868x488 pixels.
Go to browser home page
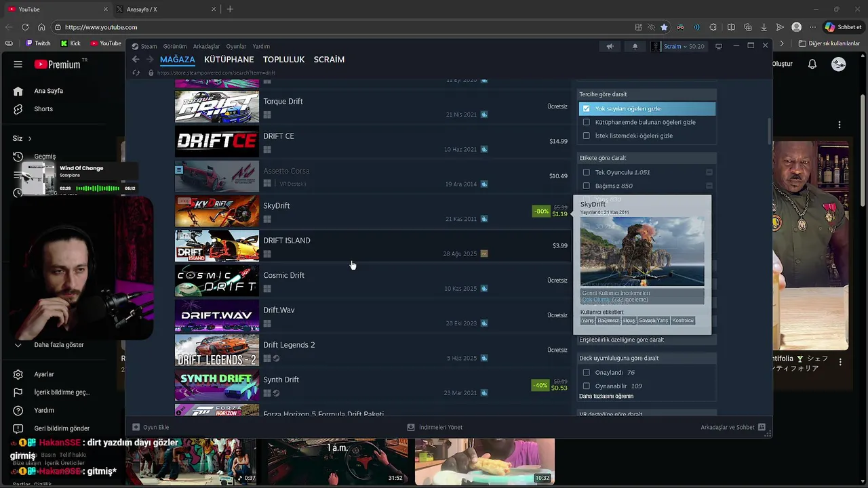(x=41, y=27)
